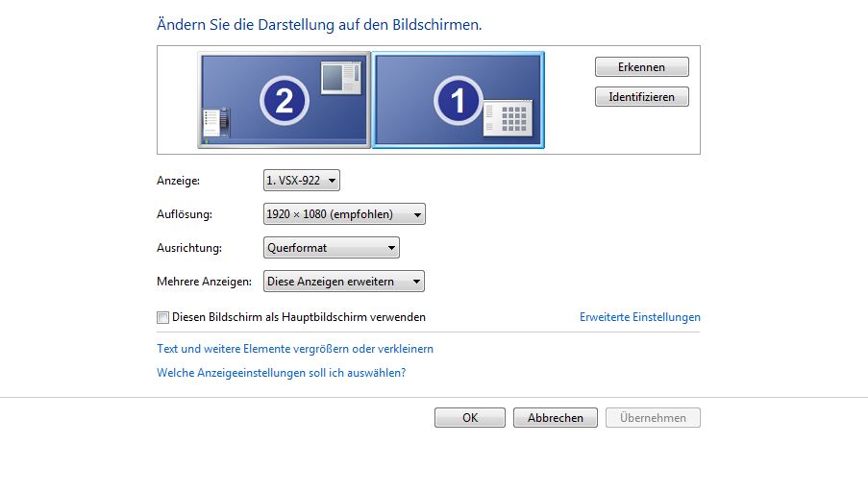Open Text und weitere Elemente vergrößern link

point(295,349)
